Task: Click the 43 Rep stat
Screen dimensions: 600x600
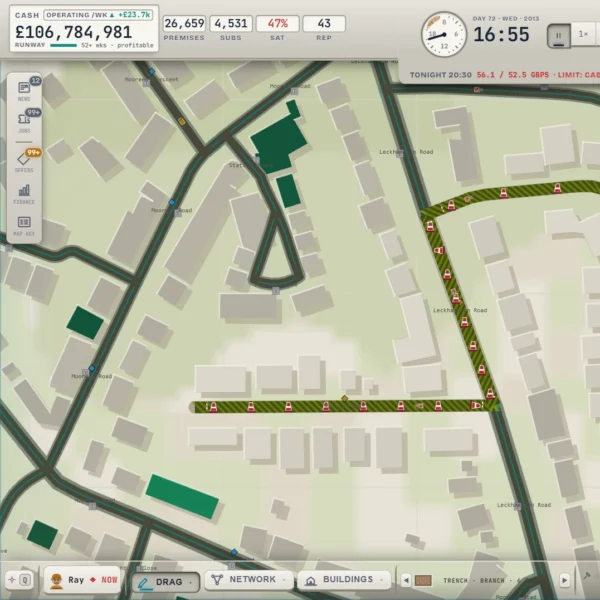Action: coord(324,24)
